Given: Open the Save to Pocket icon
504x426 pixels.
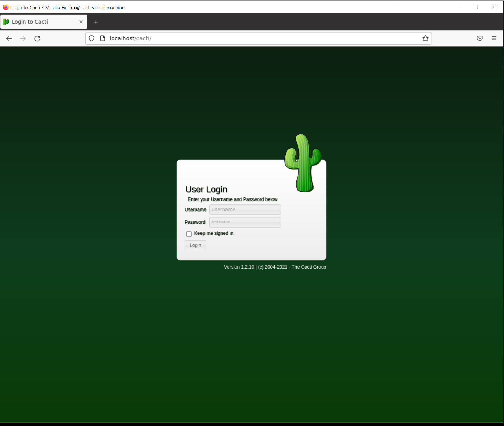Looking at the screenshot, I should (480, 38).
